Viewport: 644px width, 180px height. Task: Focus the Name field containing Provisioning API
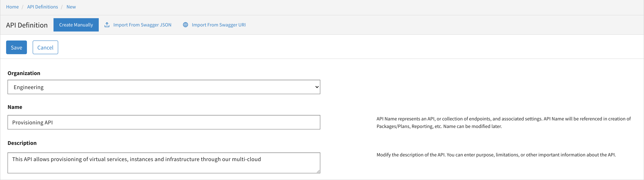click(x=164, y=122)
